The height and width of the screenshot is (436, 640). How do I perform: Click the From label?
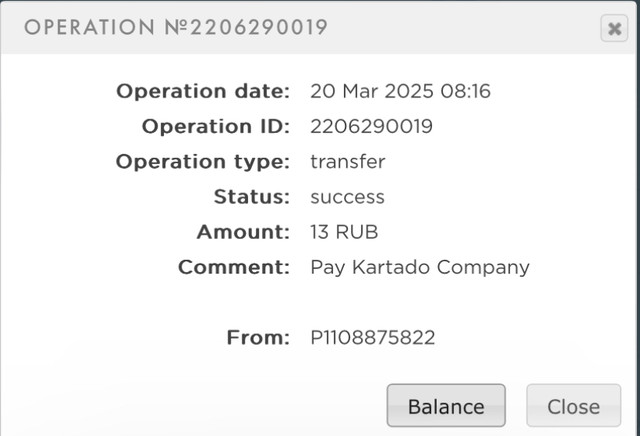[259, 338]
